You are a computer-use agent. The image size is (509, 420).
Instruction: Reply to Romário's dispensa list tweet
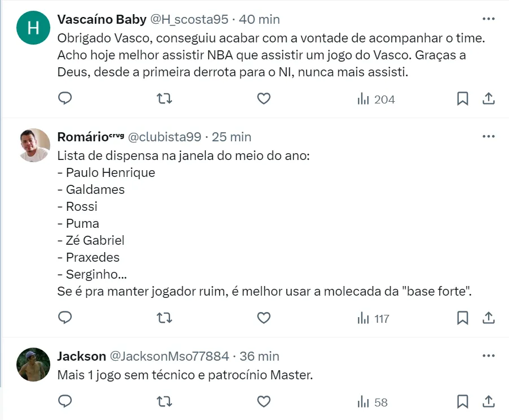tap(66, 318)
